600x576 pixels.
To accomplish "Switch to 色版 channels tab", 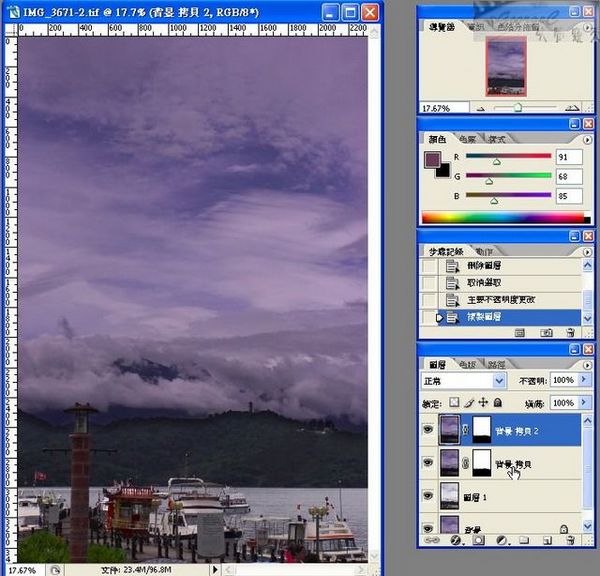I will point(467,365).
